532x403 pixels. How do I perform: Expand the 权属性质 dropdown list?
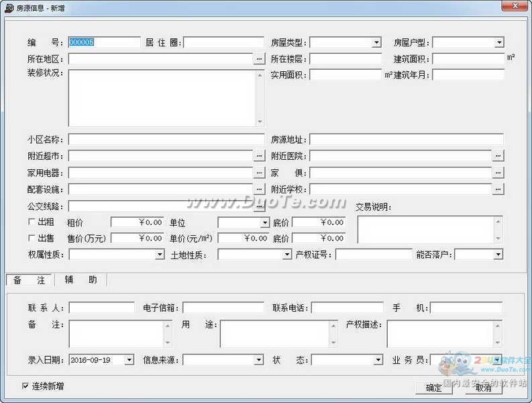[x=160, y=255]
